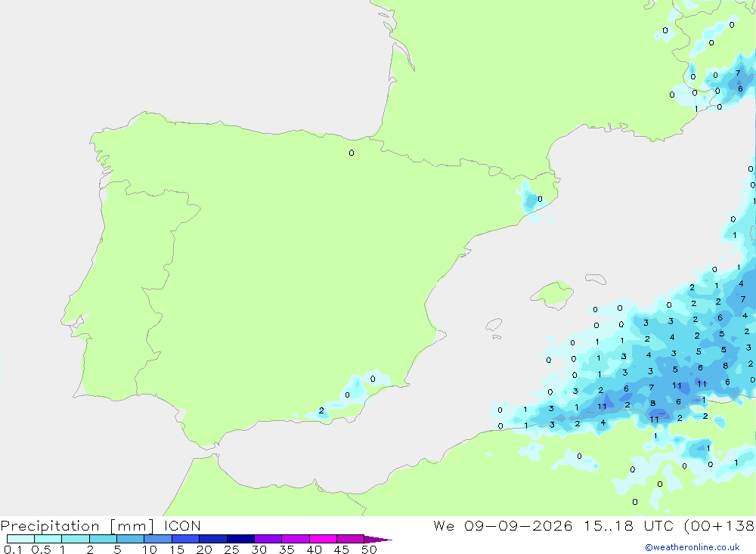Image resolution: width=756 pixels, height=554 pixels.
Task: Click the lightest 0.1–0.5 mm legend swatch
Action: coord(20,539)
